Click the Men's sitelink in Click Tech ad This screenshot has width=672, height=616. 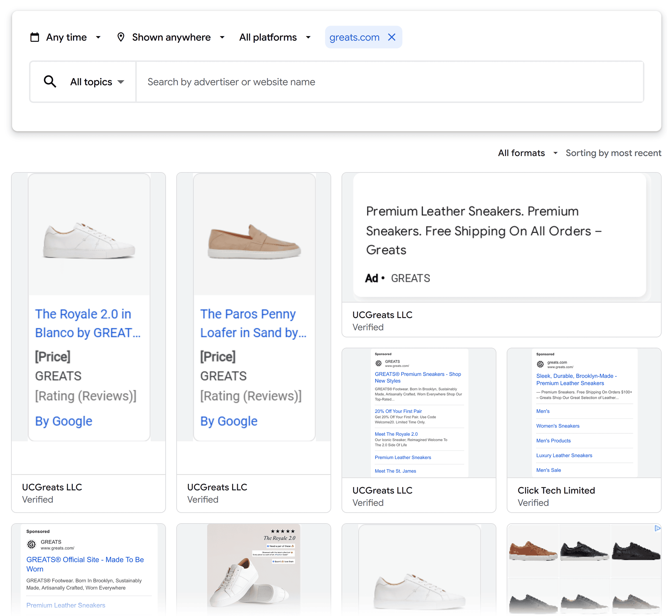pyautogui.click(x=543, y=411)
